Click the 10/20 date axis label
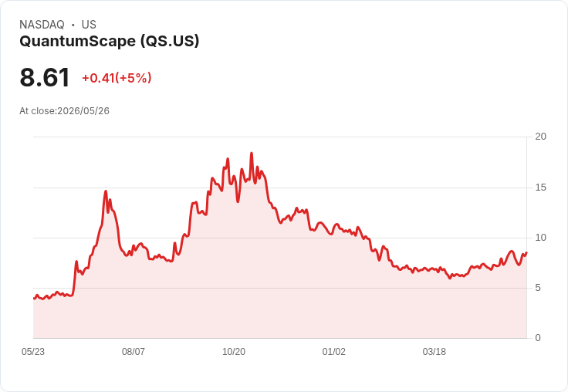 (x=234, y=351)
